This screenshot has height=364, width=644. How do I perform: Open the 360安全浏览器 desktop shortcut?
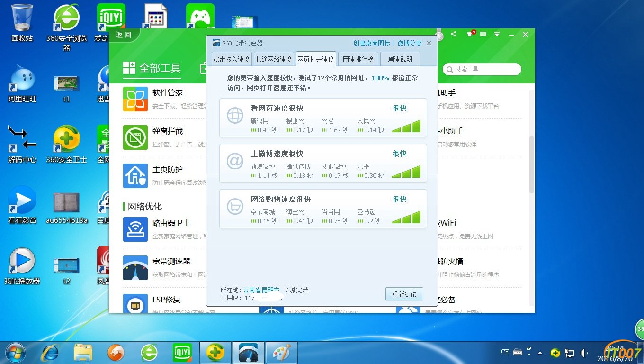pyautogui.click(x=67, y=27)
